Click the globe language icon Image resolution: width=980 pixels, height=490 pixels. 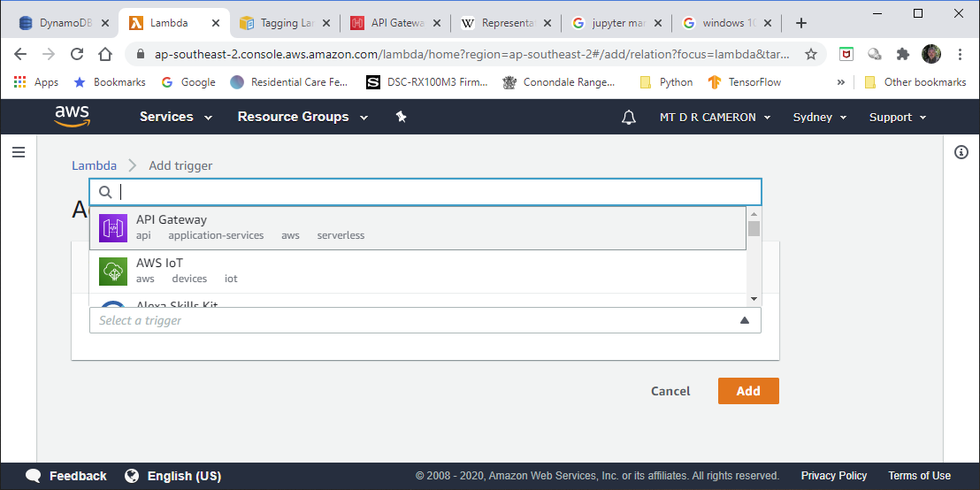pyautogui.click(x=132, y=476)
